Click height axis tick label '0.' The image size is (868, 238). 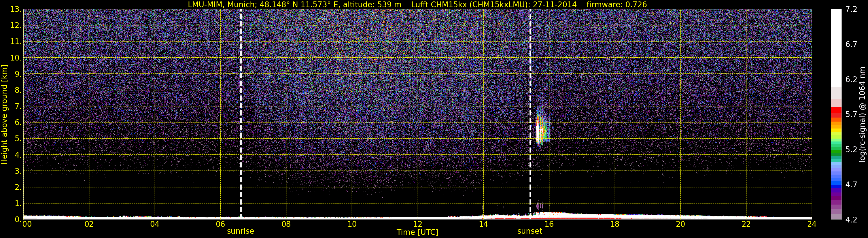tap(18, 220)
